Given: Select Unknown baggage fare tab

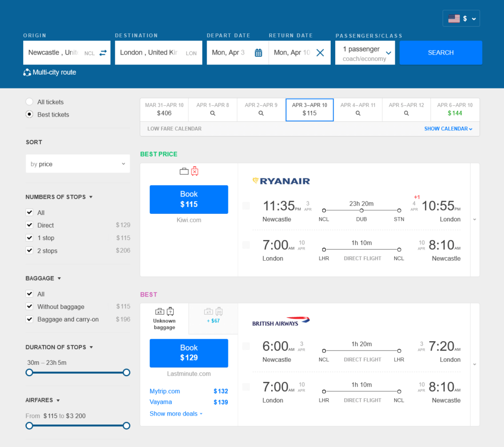Looking at the screenshot, I should point(164,319).
